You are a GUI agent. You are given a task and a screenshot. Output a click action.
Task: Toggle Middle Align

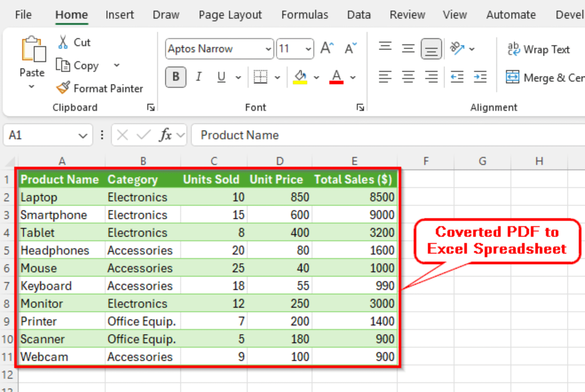point(408,49)
